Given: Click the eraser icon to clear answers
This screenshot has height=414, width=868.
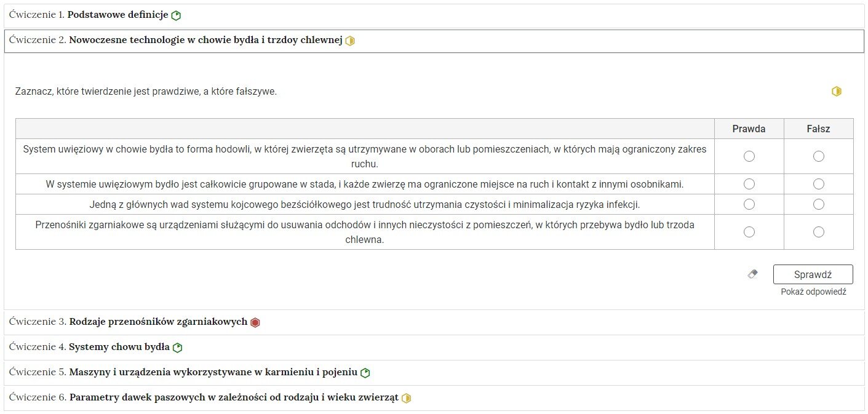Looking at the screenshot, I should (752, 274).
